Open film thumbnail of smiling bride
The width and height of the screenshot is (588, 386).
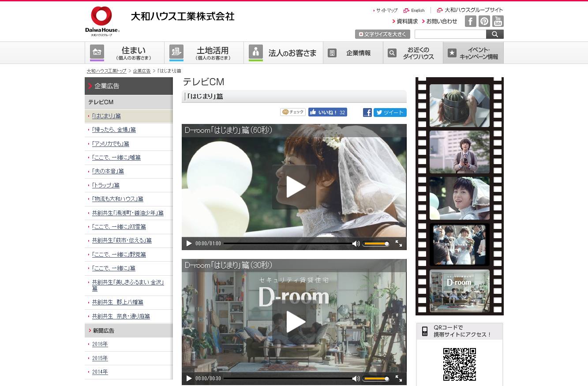click(460, 199)
